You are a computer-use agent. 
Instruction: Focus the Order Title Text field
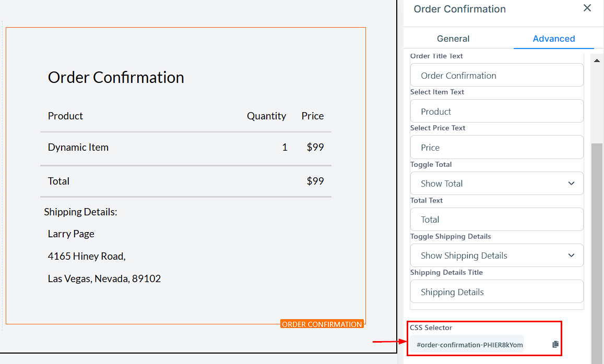pos(496,76)
